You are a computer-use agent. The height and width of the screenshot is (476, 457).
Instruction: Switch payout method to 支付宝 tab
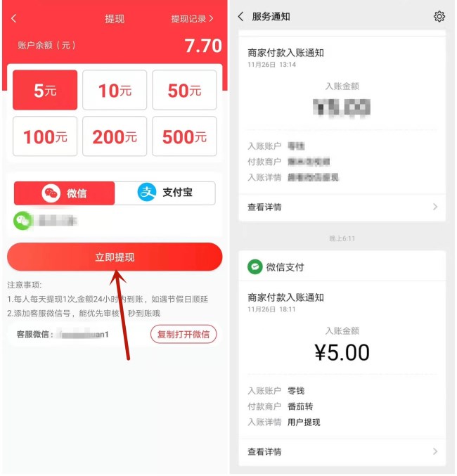click(x=165, y=193)
